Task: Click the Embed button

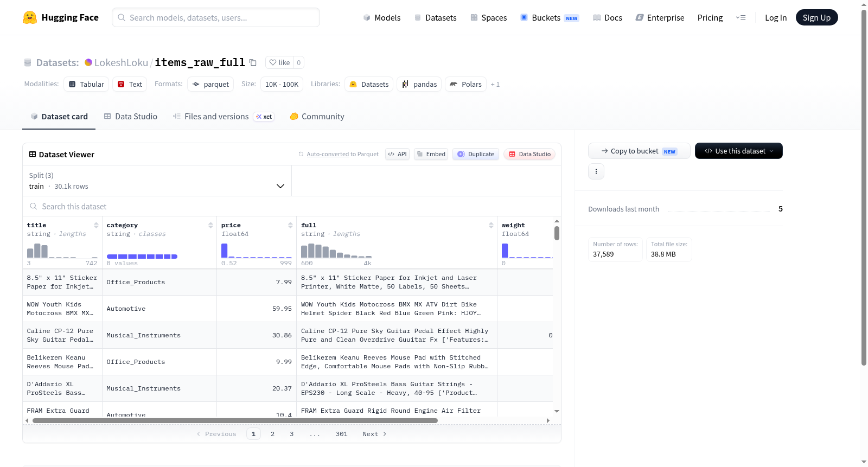Action: [431, 154]
